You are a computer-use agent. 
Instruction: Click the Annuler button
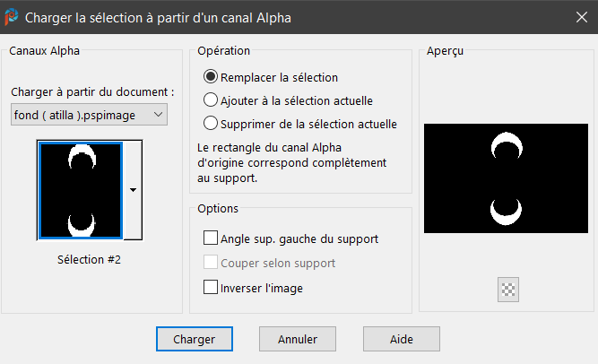tap(297, 340)
